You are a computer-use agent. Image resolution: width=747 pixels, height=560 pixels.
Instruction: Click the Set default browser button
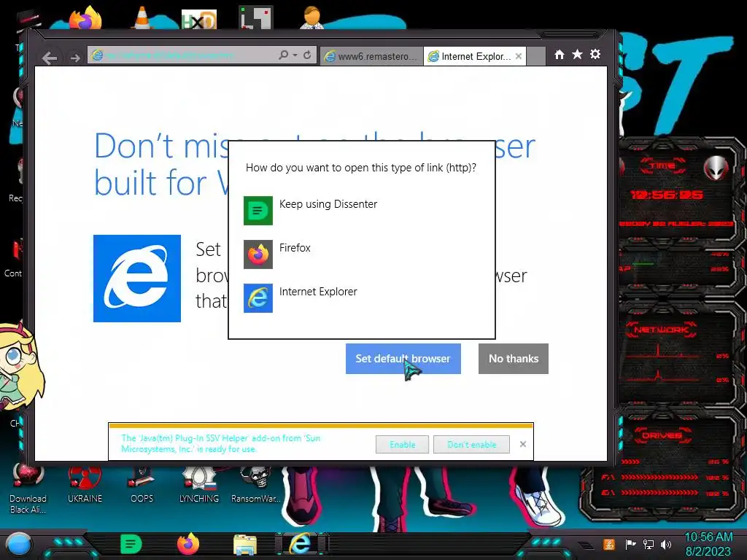tap(403, 359)
